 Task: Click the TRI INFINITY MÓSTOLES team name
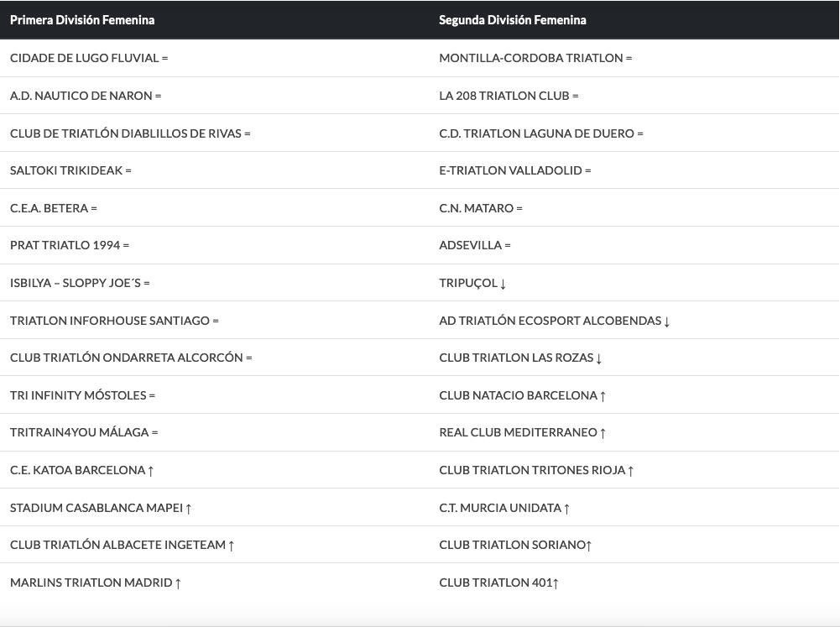coord(78,395)
